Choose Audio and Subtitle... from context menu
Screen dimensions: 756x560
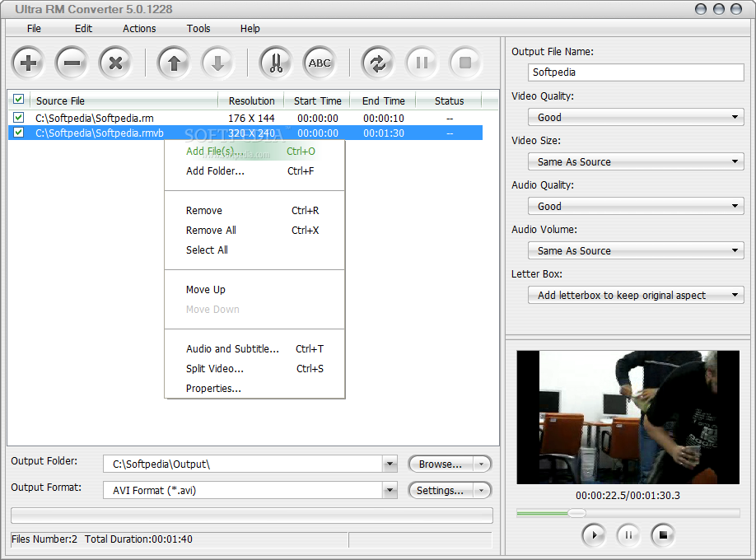point(254,348)
